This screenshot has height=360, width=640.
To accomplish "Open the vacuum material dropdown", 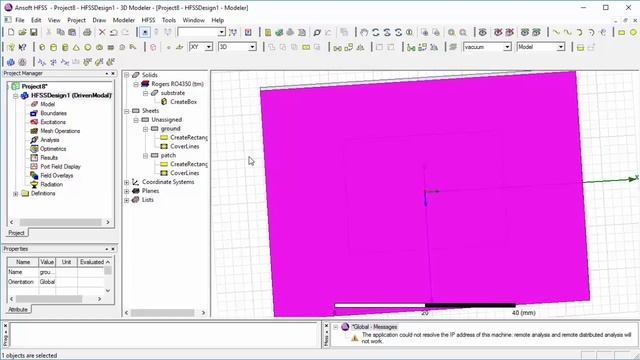I will coord(507,47).
